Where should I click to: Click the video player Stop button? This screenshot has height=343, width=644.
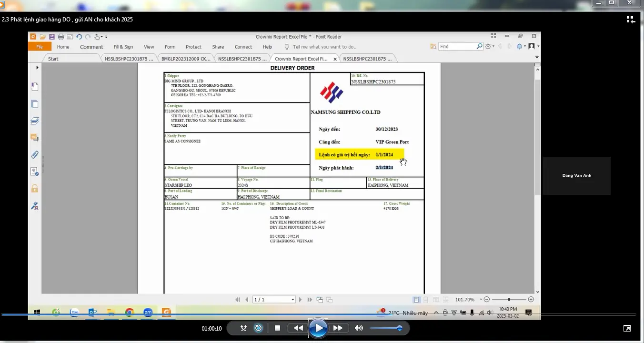pyautogui.click(x=277, y=328)
